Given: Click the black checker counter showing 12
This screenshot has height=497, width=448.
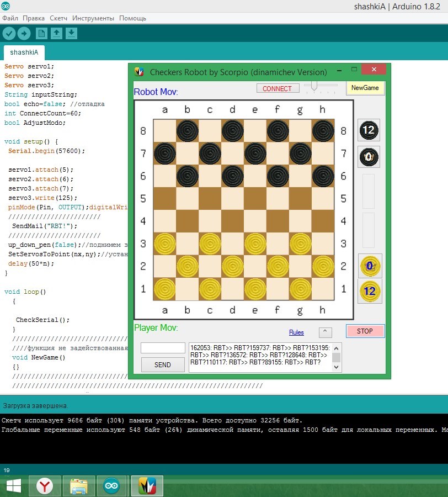Looking at the screenshot, I should click(x=369, y=131).
